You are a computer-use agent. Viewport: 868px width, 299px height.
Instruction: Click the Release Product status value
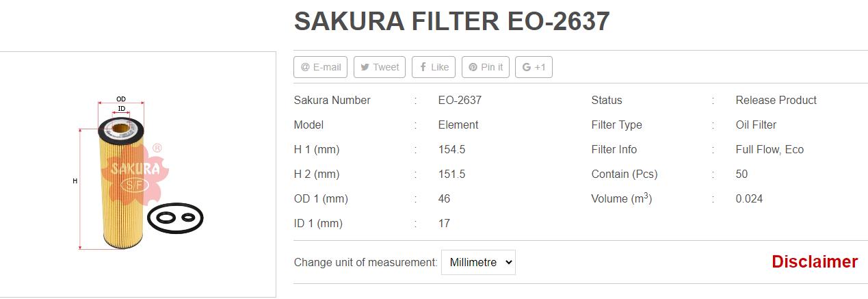[x=776, y=100]
